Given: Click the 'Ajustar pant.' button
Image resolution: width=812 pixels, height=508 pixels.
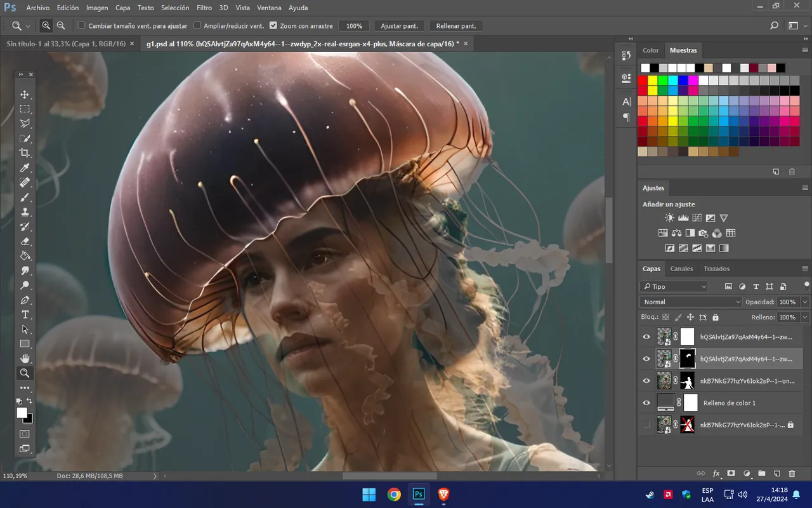Looking at the screenshot, I should click(x=400, y=26).
